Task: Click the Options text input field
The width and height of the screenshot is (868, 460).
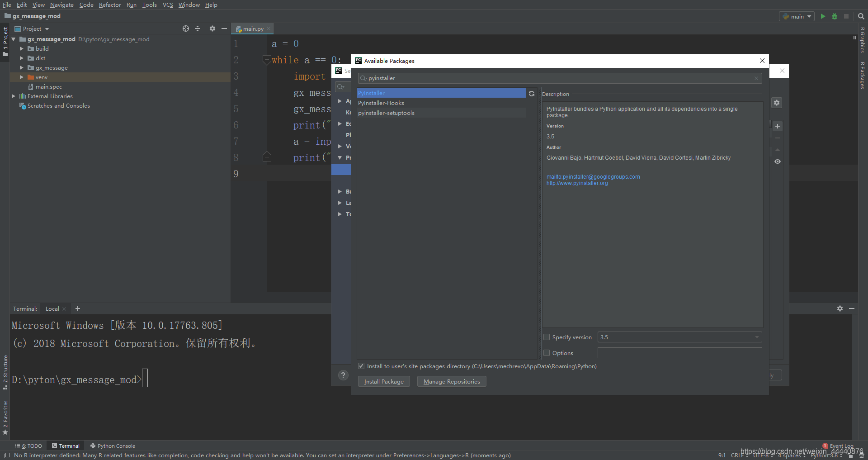Action: click(x=679, y=353)
